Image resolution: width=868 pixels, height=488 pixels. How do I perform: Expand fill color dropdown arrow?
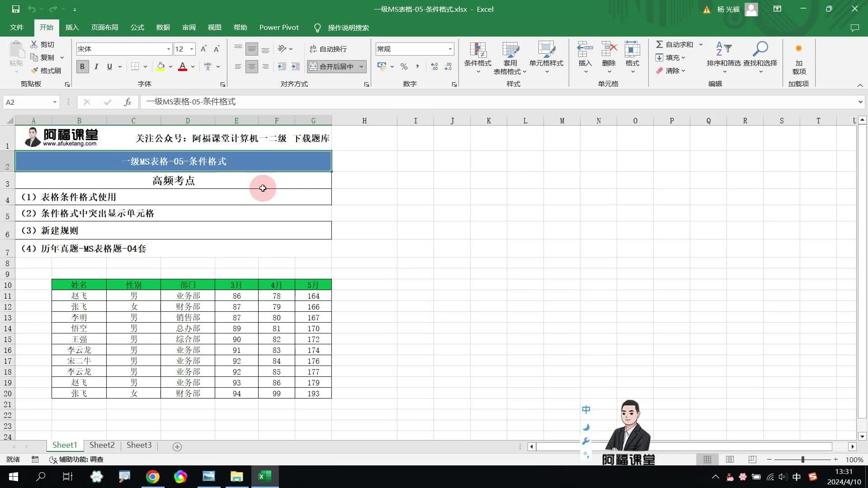pyautogui.click(x=170, y=66)
